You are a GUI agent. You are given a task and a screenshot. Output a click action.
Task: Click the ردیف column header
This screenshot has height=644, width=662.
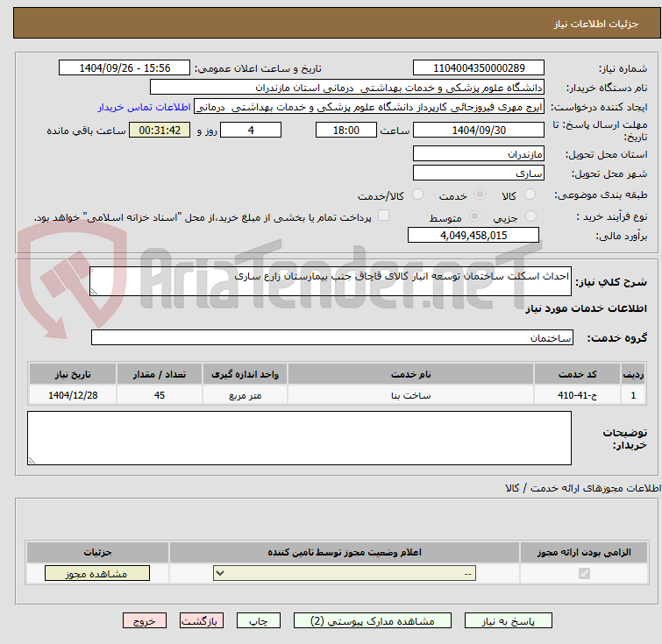633,374
